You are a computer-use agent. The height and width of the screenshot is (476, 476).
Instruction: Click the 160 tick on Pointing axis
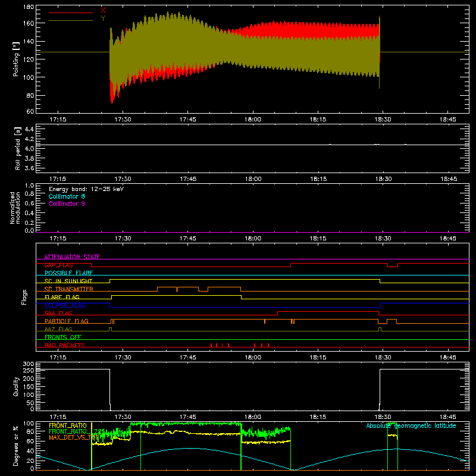(29, 23)
